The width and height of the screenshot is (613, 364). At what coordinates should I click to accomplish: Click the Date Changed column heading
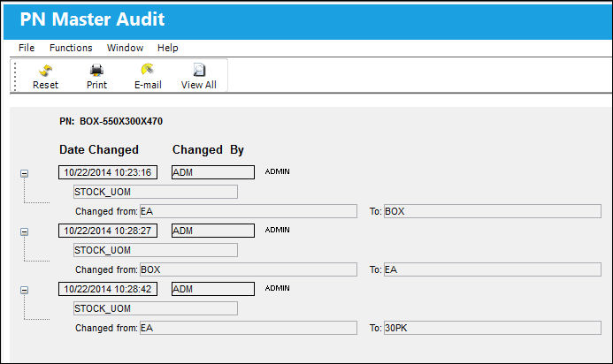pos(99,149)
